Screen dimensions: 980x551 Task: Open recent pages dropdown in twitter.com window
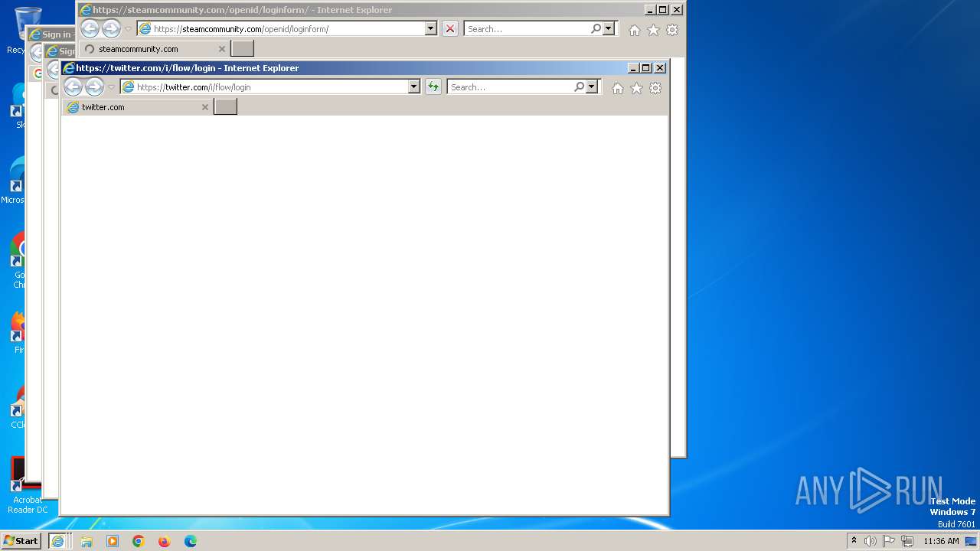(111, 87)
